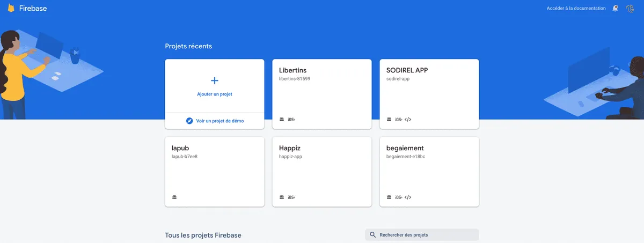Click Android icon on Libertins card
Image resolution: width=644 pixels, height=243 pixels.
click(x=282, y=119)
